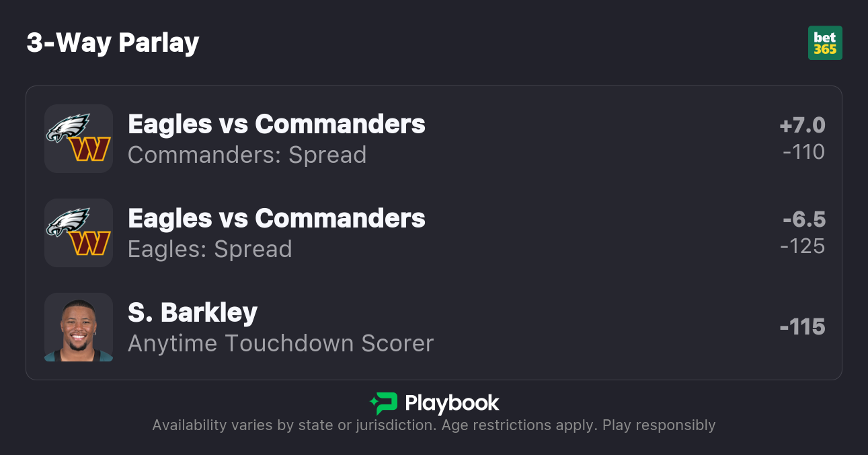Open Eagles vs Commanders title above Eagles: Spread
Viewport: 868px width, 455px height.
click(276, 218)
